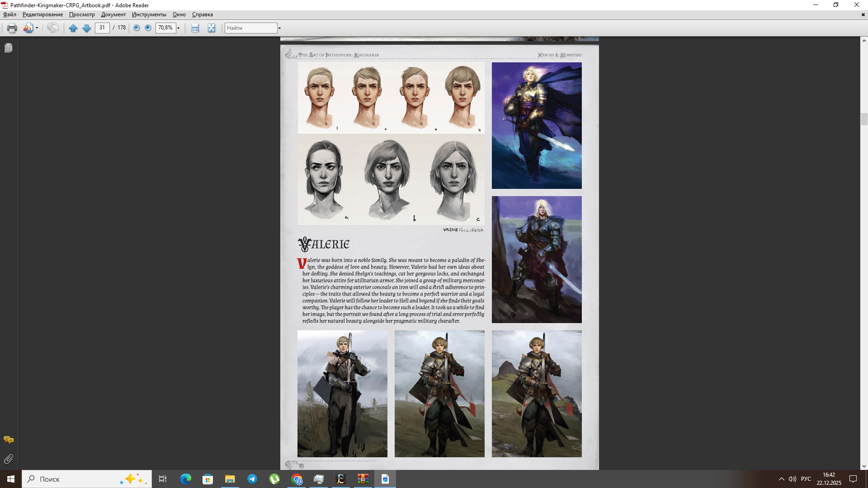Go to previous page with up arrow
This screenshot has width=868, height=488.
click(73, 28)
